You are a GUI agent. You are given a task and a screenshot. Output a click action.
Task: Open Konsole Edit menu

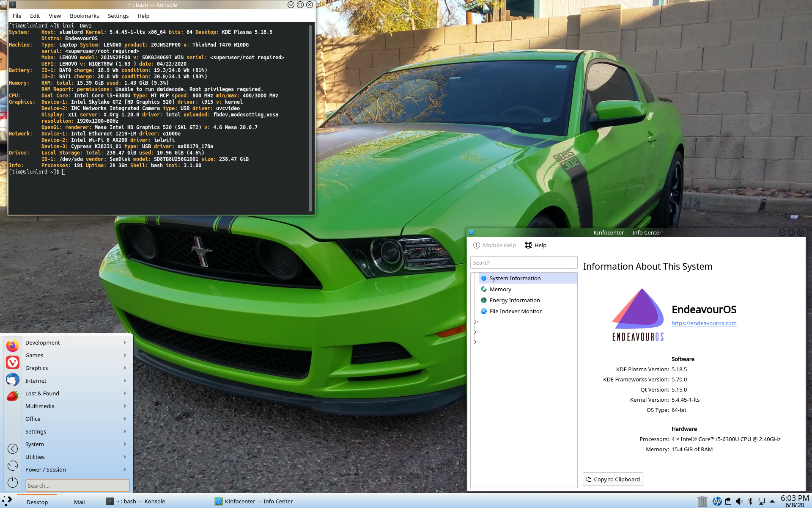(35, 16)
